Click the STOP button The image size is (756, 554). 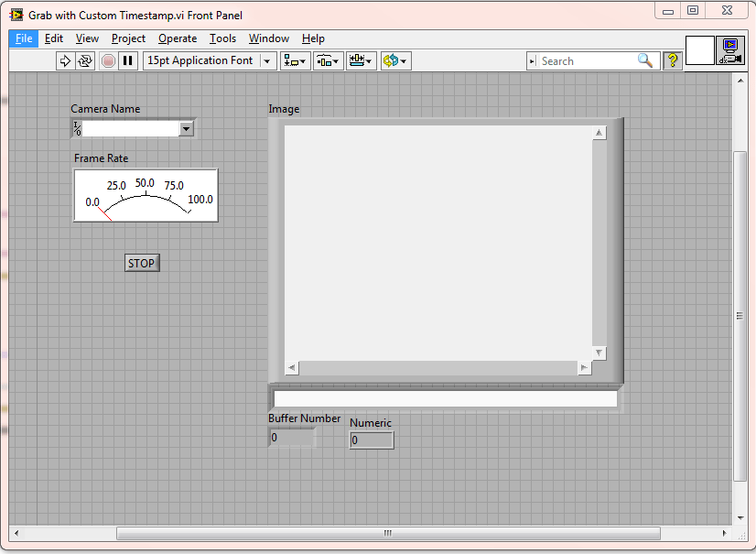(142, 263)
